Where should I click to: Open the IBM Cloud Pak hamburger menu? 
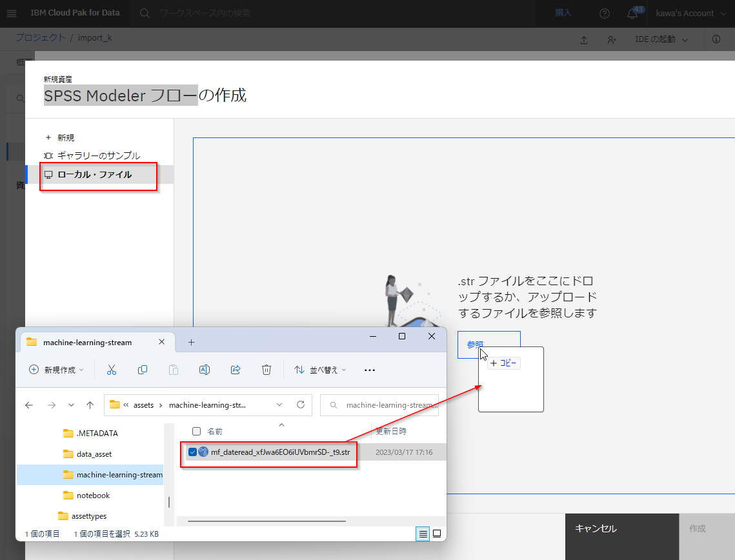point(11,14)
